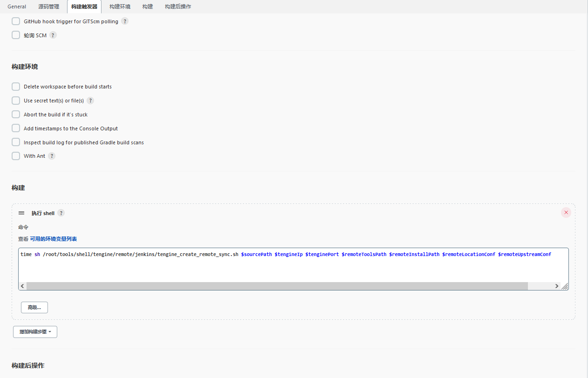Open the 构建 tab
588x378 pixels.
(x=148, y=7)
